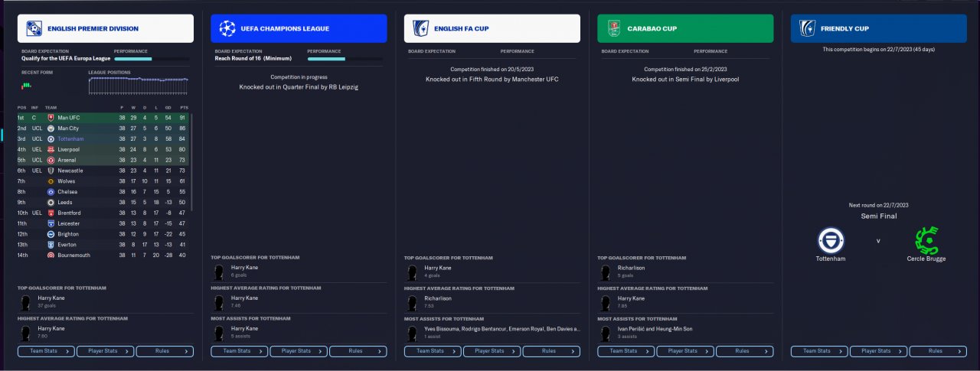Image resolution: width=980 pixels, height=371 pixels.
Task: Click Cercle Brugge team name text
Action: coord(927,259)
